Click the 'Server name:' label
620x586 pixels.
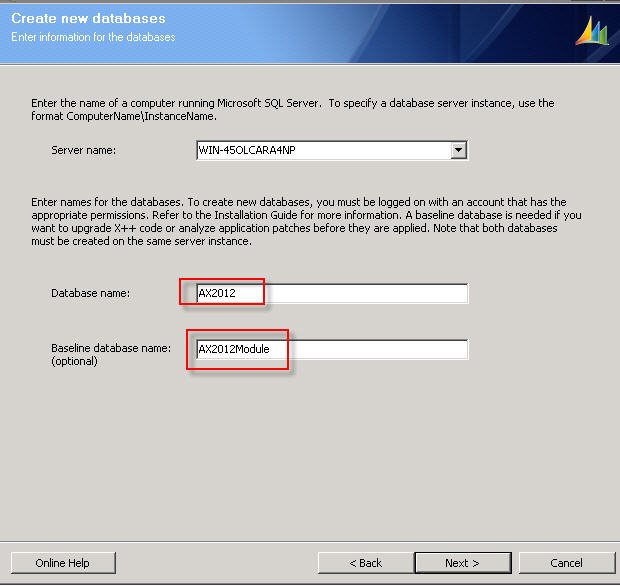pos(83,150)
